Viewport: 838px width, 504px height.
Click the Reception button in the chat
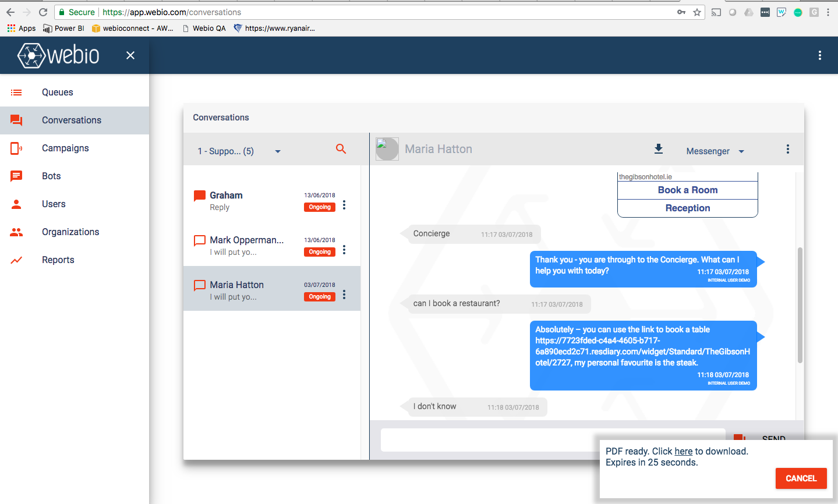(x=688, y=208)
